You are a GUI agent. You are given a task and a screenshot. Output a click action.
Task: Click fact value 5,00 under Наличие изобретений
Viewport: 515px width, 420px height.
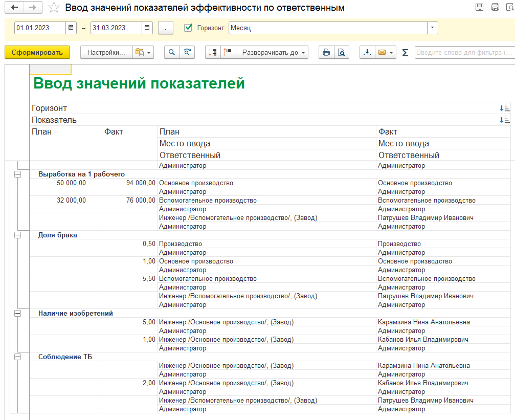click(149, 322)
